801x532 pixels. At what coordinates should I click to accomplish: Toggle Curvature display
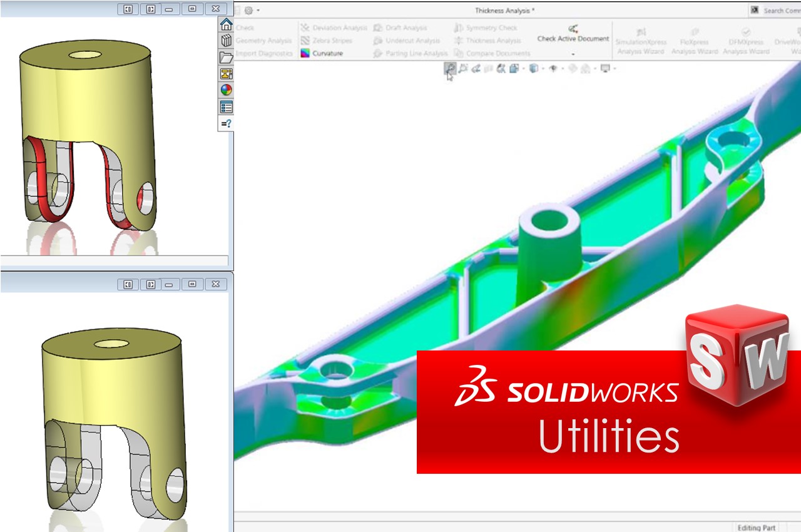tap(322, 53)
